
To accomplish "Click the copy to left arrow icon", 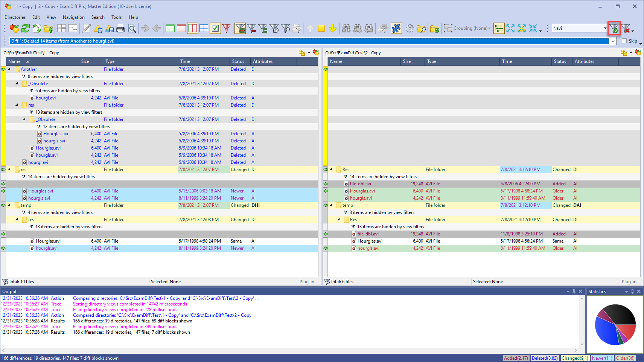I will point(157,28).
